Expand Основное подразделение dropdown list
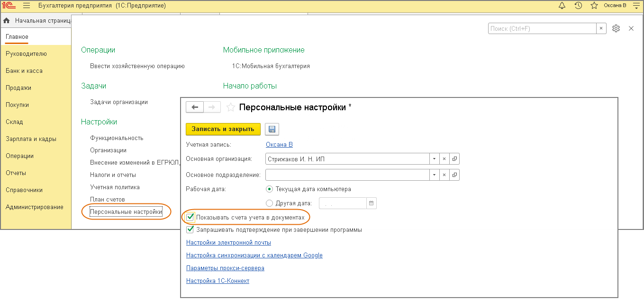This screenshot has height=299, width=644. [435, 175]
